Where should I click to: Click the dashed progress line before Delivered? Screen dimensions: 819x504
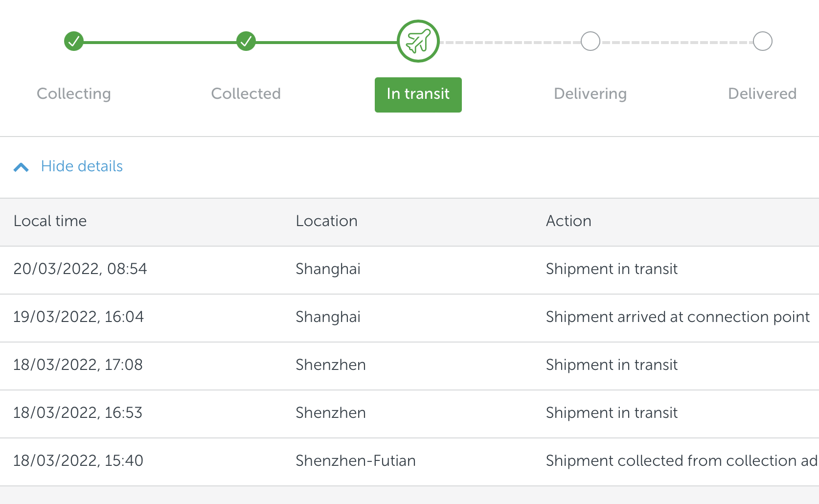(x=677, y=43)
